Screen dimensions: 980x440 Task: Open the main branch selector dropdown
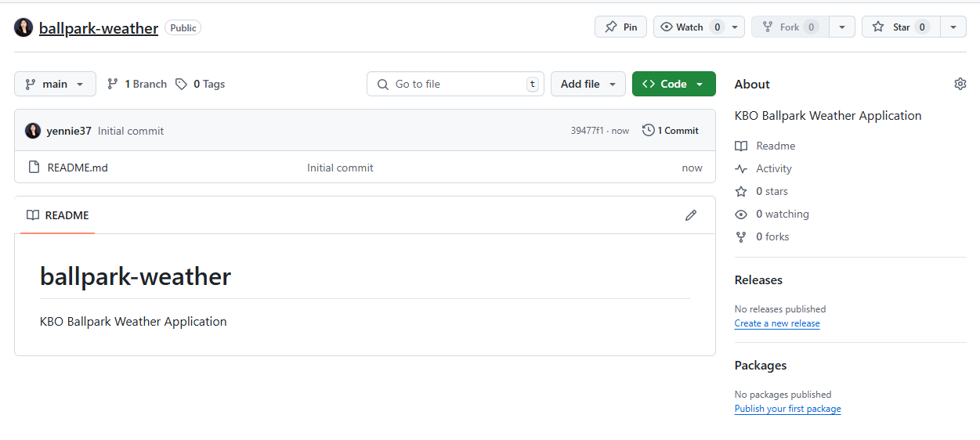coord(55,84)
